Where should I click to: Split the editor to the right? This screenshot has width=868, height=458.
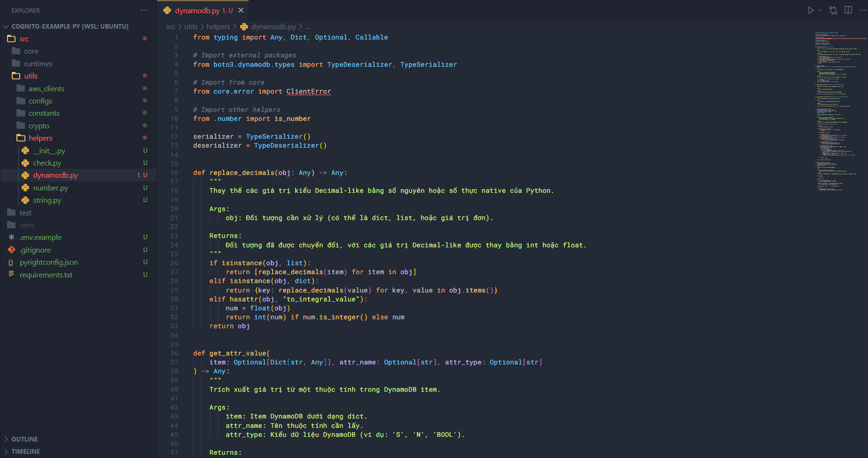coord(848,10)
